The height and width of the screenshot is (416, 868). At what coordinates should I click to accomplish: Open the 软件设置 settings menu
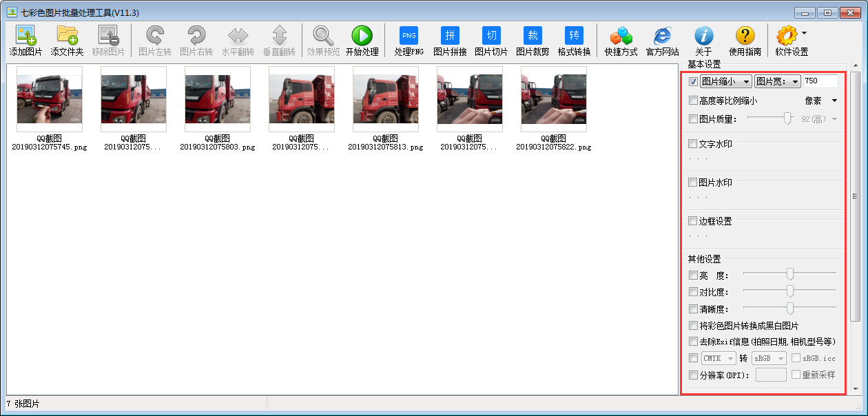pyautogui.click(x=791, y=37)
